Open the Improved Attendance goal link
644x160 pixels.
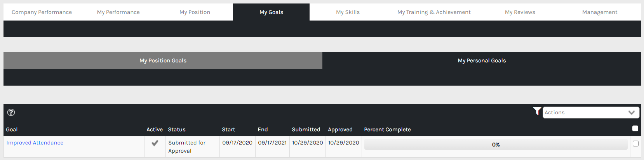[x=35, y=143]
